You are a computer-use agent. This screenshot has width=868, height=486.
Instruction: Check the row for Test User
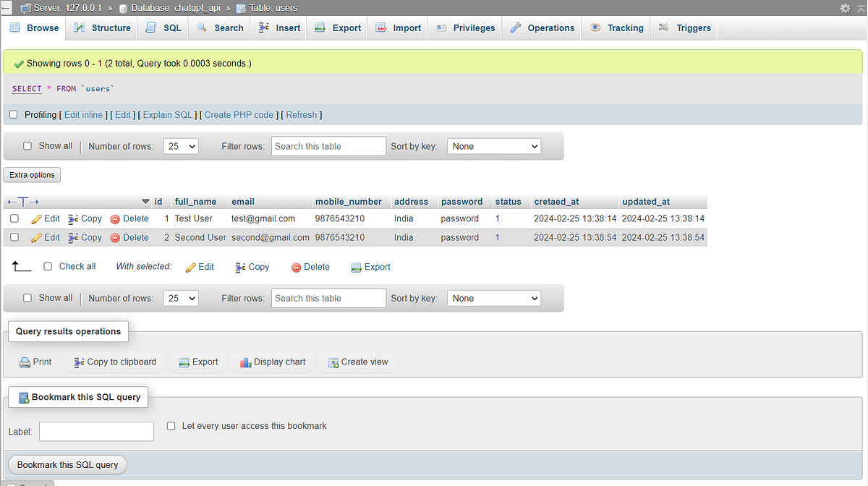pyautogui.click(x=13, y=218)
